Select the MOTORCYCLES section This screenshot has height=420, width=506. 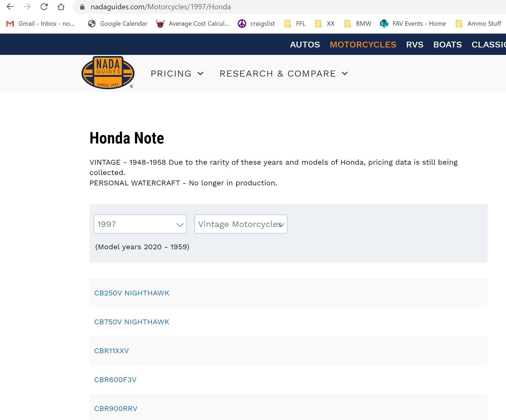[363, 45]
